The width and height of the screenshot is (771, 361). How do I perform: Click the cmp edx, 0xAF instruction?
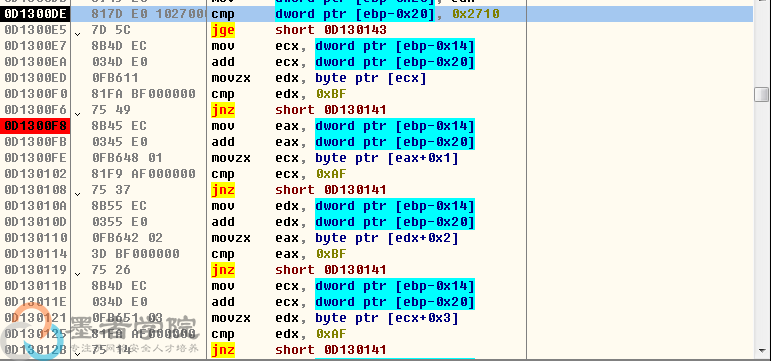click(279, 334)
